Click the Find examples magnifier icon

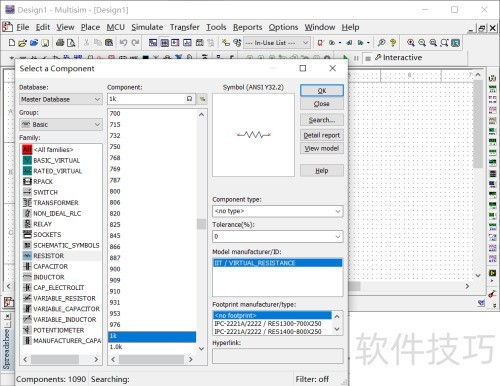click(x=382, y=43)
